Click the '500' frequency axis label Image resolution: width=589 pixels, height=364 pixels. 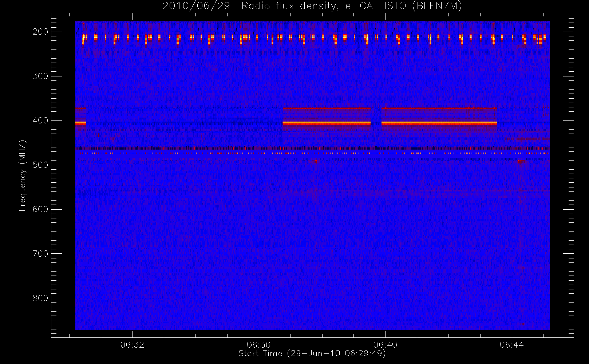coord(40,165)
